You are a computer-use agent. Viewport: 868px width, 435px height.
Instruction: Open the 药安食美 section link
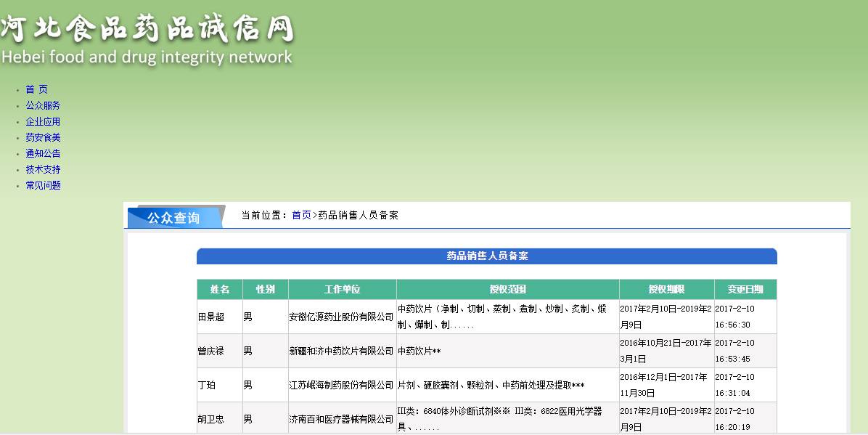tap(43, 137)
